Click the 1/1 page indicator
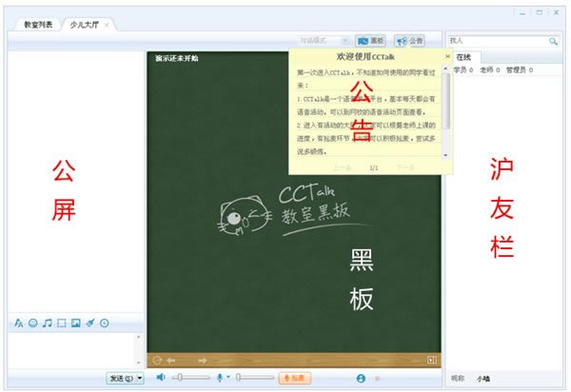 (374, 167)
